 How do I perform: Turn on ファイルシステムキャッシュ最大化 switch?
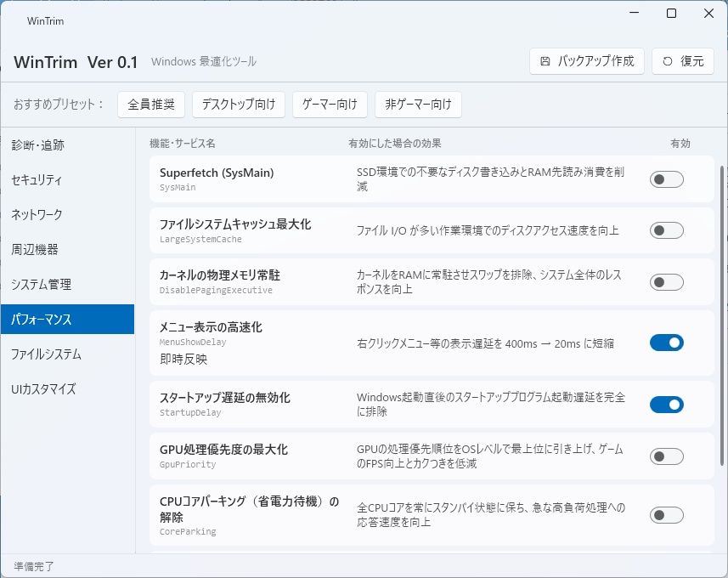point(666,230)
